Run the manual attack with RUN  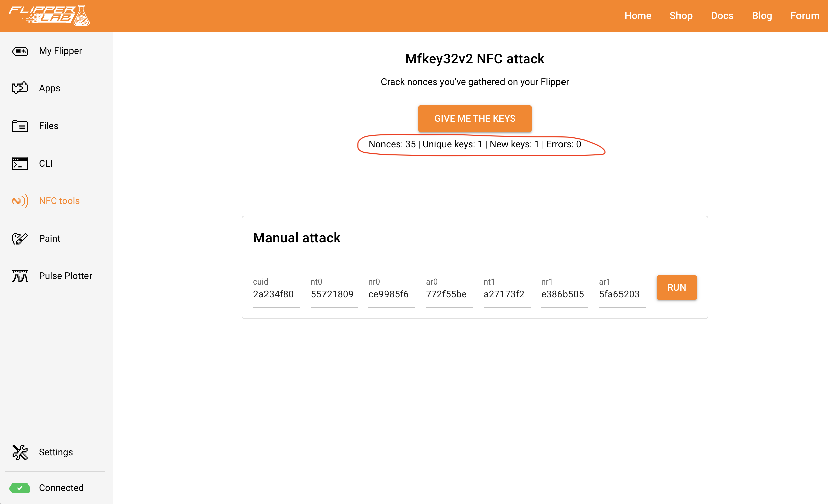click(x=676, y=288)
